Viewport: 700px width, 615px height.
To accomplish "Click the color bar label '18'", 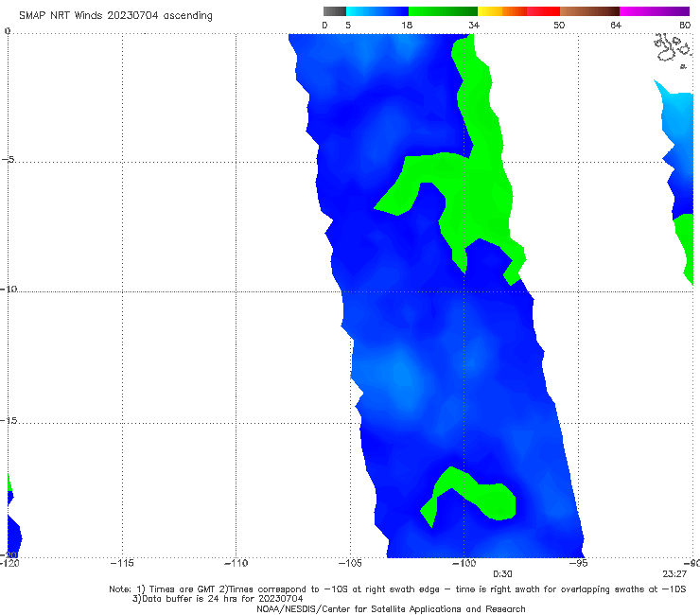I will point(407,25).
